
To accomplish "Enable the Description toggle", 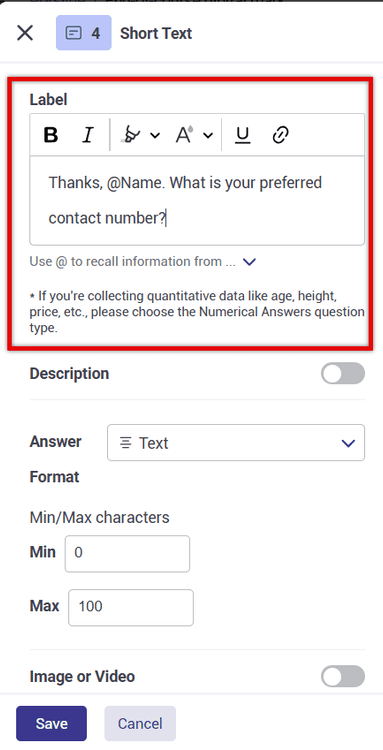I will [x=343, y=374].
